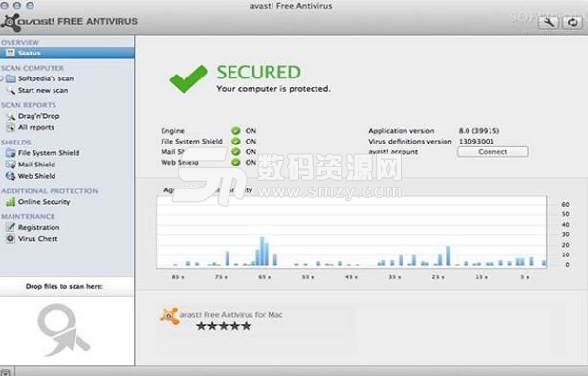The height and width of the screenshot is (376, 588).
Task: Click the 65 s chart axis label
Action: point(265,276)
